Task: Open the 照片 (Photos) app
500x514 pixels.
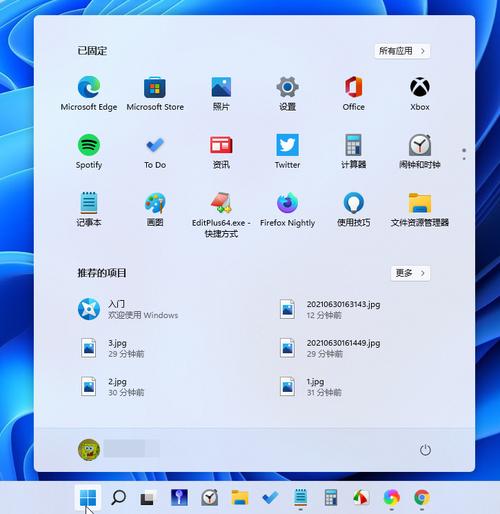Action: 221,94
